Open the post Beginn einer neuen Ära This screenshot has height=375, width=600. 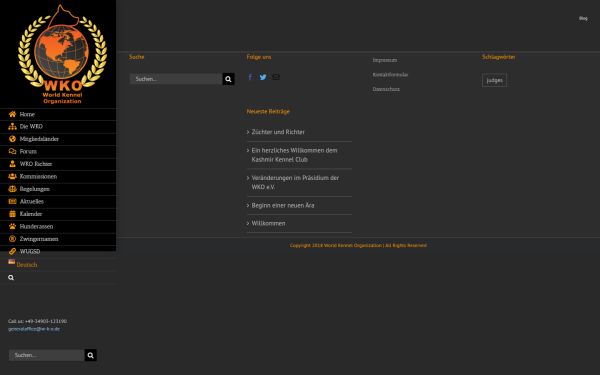[x=283, y=205]
